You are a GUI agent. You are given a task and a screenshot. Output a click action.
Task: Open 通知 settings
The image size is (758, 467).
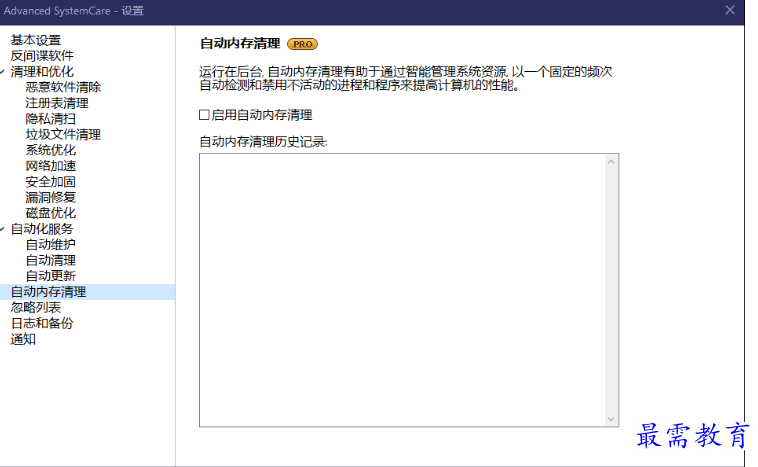pyautogui.click(x=23, y=339)
